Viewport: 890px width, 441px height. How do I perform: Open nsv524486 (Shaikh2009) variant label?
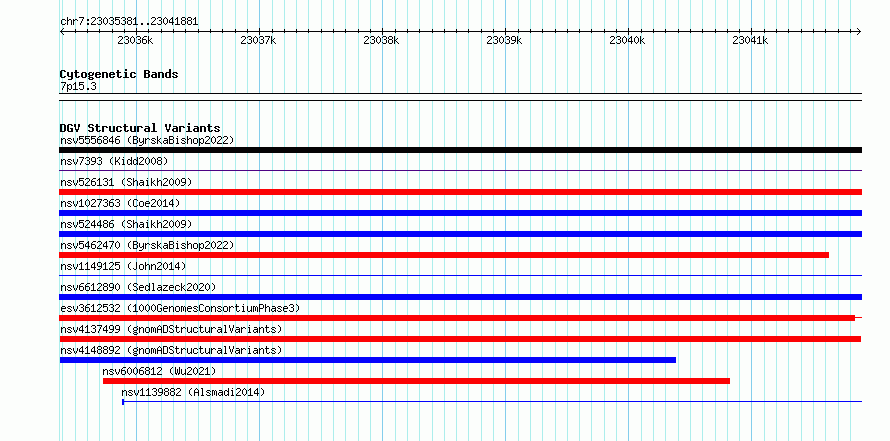[126, 224]
